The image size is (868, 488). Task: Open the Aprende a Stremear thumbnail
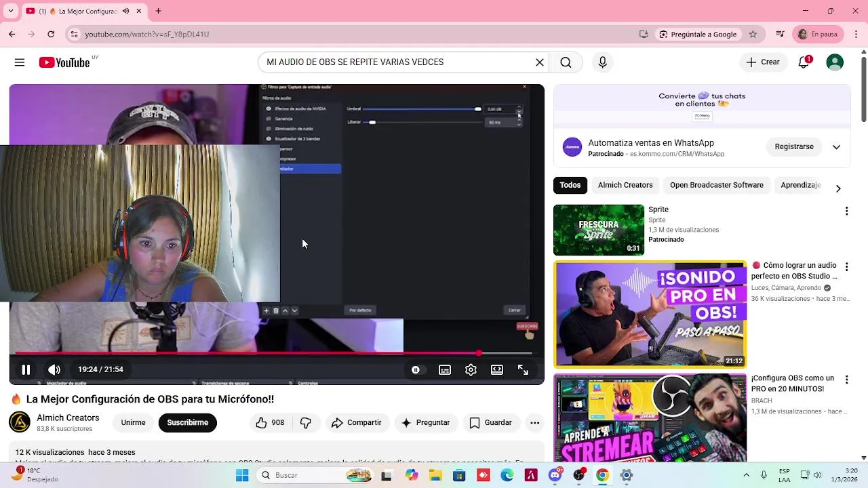click(650, 418)
